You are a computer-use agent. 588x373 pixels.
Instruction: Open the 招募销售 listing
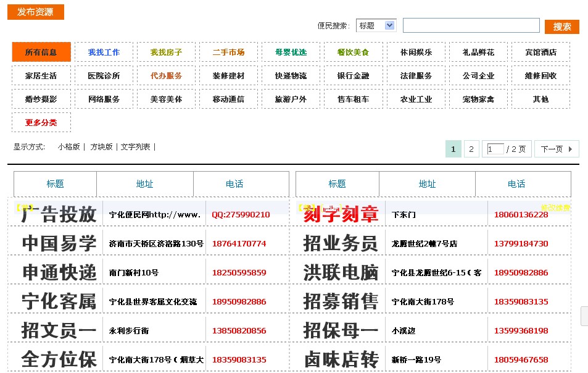(341, 301)
